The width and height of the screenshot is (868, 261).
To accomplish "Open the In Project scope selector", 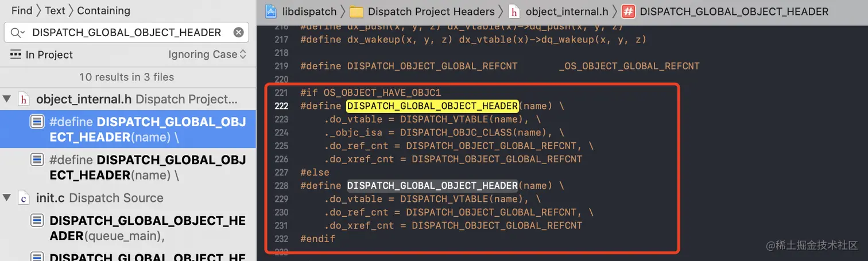I will [41, 54].
